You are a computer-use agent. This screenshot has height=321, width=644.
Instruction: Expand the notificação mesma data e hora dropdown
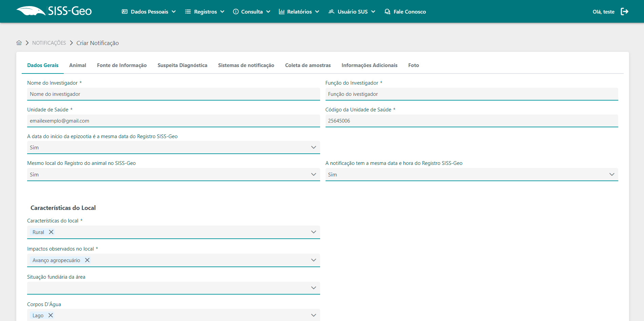471,174
